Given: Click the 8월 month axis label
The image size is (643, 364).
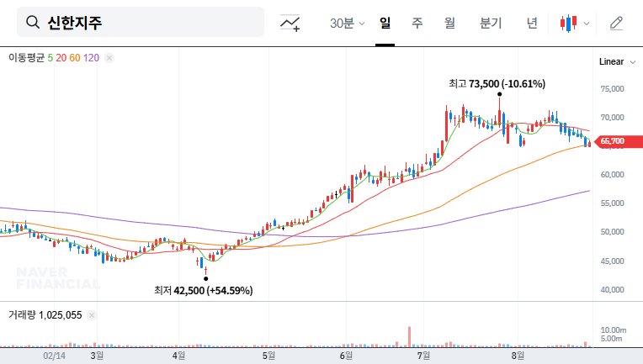Looking at the screenshot, I should pyautogui.click(x=518, y=356).
